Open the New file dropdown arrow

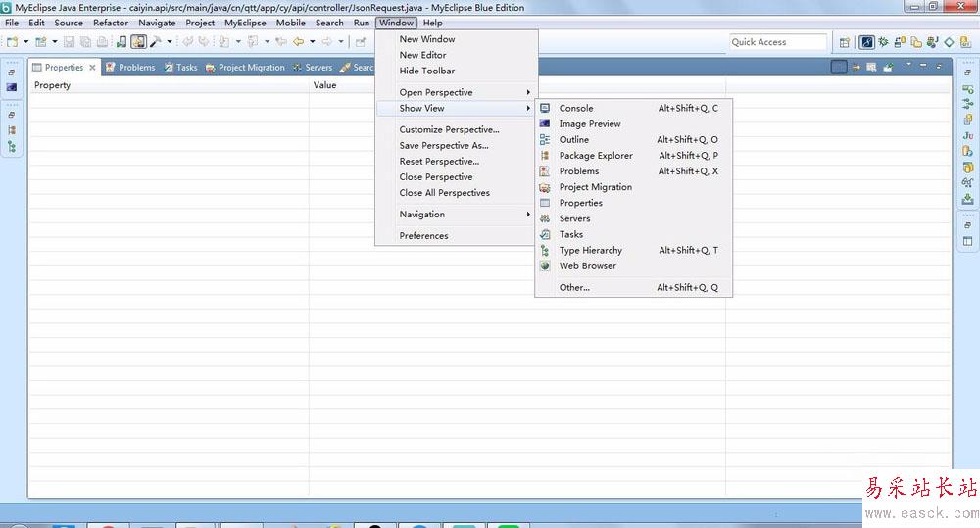[25, 42]
